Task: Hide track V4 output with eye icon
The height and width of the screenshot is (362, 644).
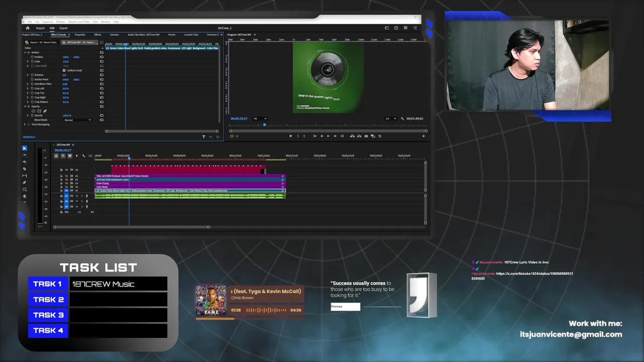Action: tap(76, 179)
